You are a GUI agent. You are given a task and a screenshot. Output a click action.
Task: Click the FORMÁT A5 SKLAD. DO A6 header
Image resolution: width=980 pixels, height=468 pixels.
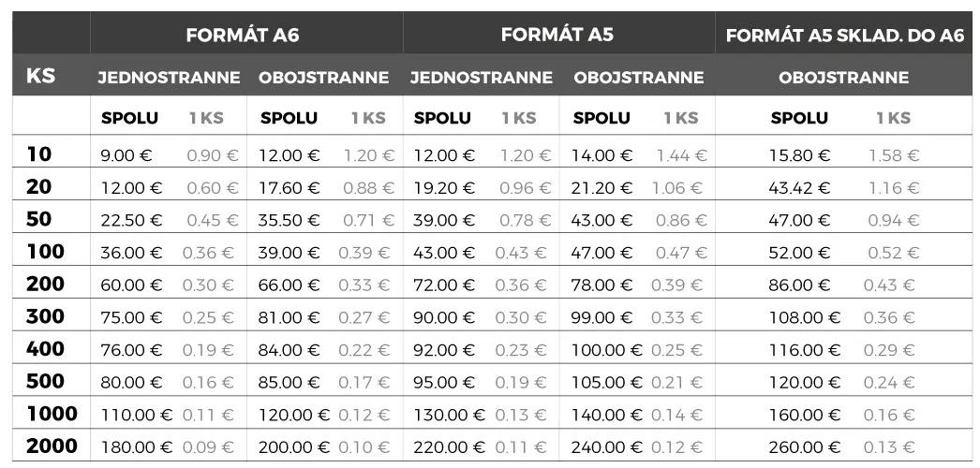[x=844, y=36]
